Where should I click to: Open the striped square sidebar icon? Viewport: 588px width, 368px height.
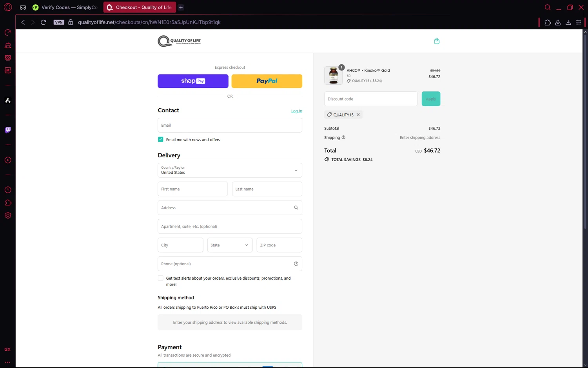8,58
